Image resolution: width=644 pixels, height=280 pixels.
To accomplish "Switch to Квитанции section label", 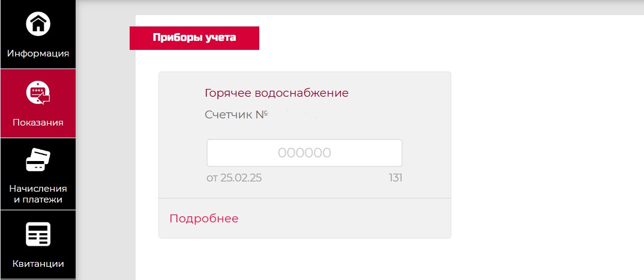I will click(38, 264).
